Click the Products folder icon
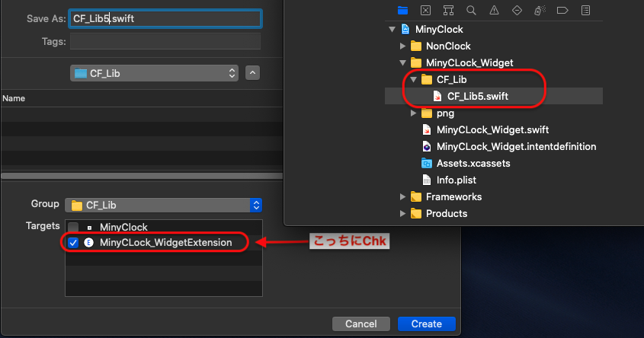This screenshot has width=644, height=338. (x=416, y=214)
